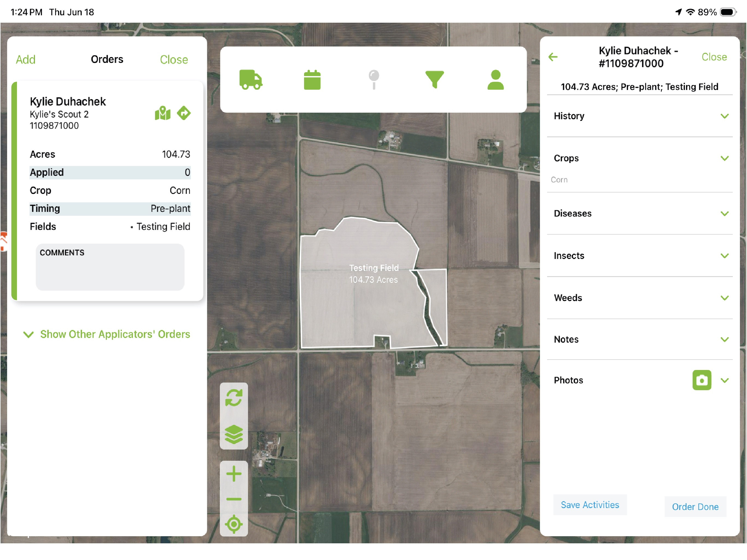Show Other Applicators' Orders
The width and height of the screenshot is (747, 560).
pos(107,334)
